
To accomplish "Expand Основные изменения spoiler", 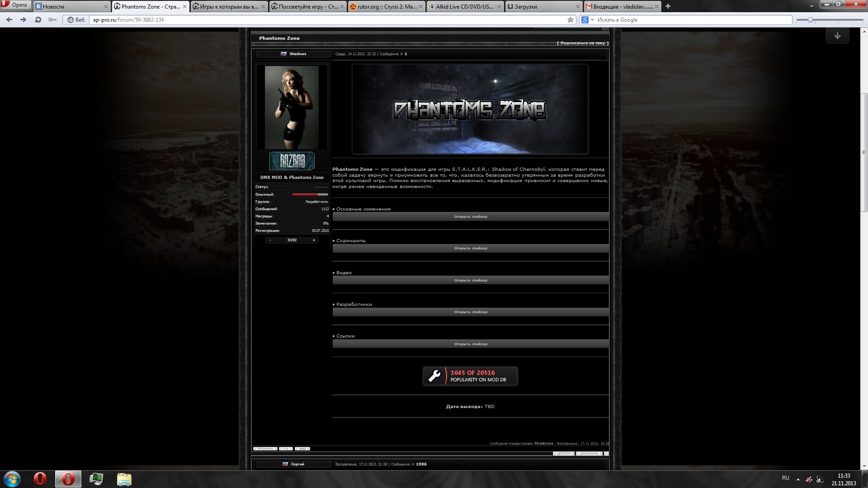I will (471, 216).
